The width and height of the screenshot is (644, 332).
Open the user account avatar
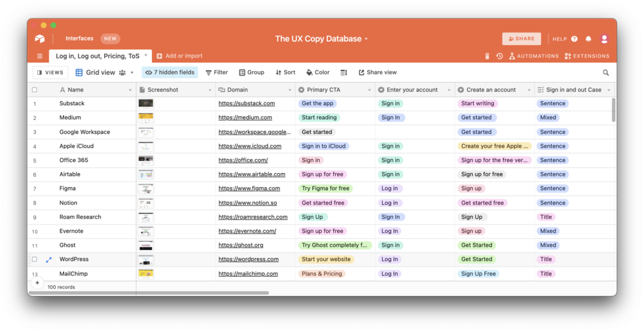click(x=604, y=38)
